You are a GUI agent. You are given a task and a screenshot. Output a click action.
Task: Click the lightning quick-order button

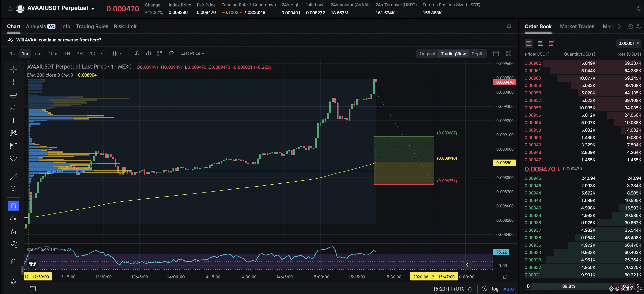467,265
